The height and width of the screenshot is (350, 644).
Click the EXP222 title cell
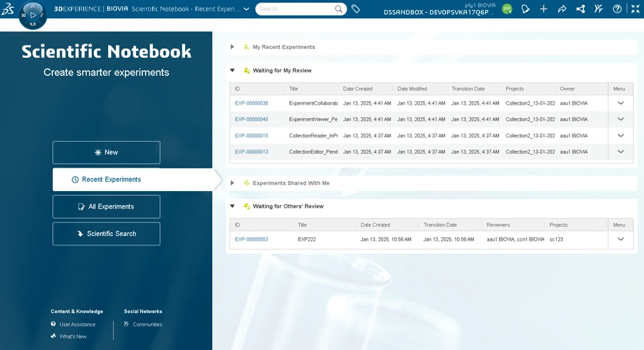point(307,239)
